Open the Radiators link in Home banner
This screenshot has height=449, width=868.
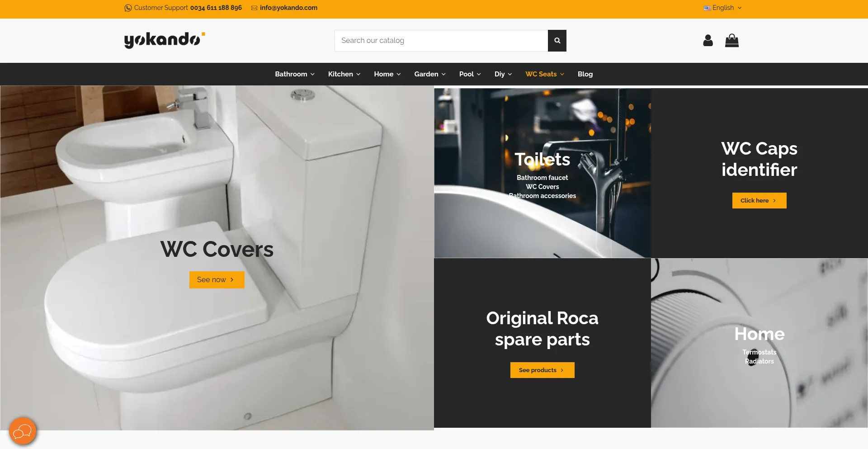click(759, 361)
